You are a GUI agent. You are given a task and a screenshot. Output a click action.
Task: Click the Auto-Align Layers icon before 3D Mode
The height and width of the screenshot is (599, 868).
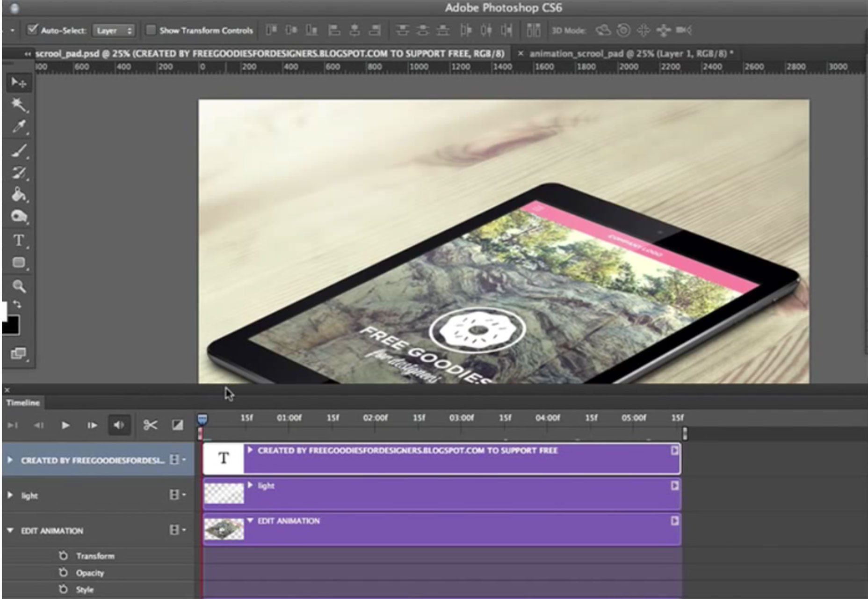click(534, 30)
